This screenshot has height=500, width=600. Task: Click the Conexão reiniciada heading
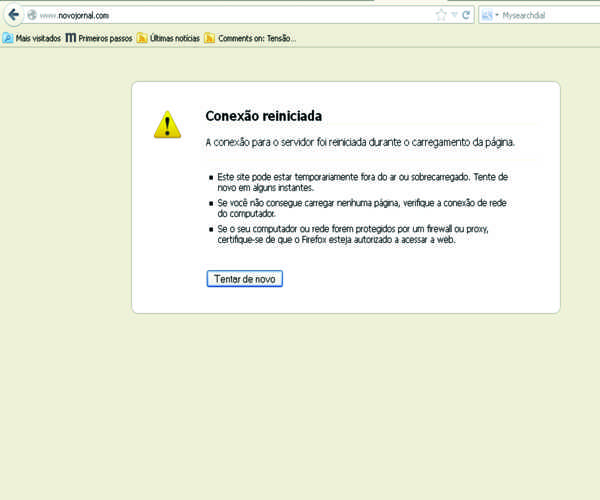[x=264, y=116]
